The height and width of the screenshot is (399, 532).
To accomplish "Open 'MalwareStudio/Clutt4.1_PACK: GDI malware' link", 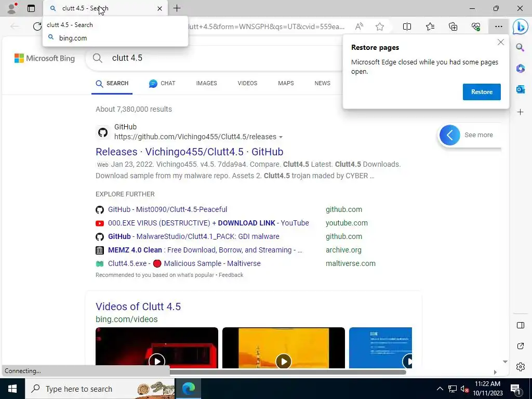I will tap(193, 236).
